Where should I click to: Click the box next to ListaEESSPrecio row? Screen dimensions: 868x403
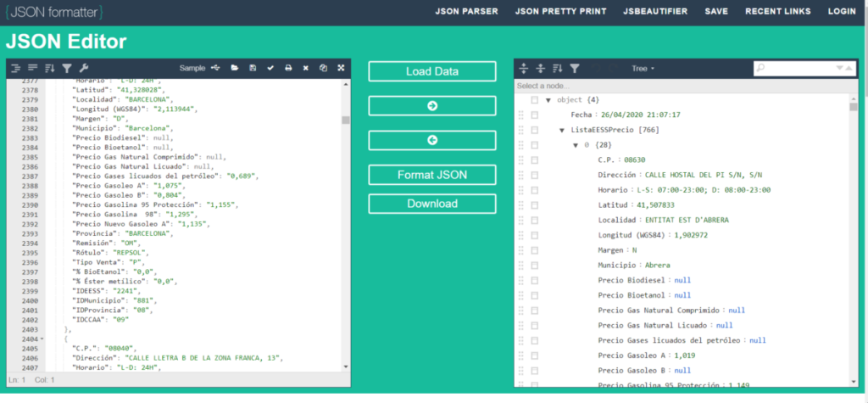(534, 130)
